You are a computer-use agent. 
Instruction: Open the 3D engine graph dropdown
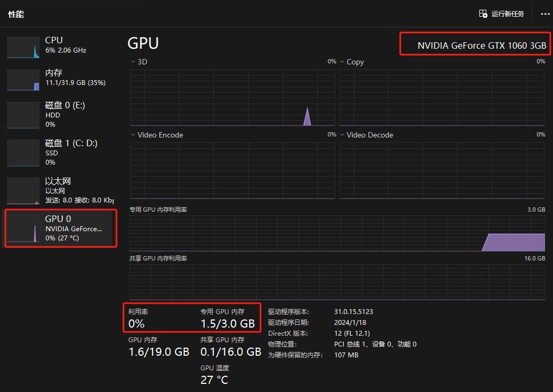pyautogui.click(x=133, y=62)
